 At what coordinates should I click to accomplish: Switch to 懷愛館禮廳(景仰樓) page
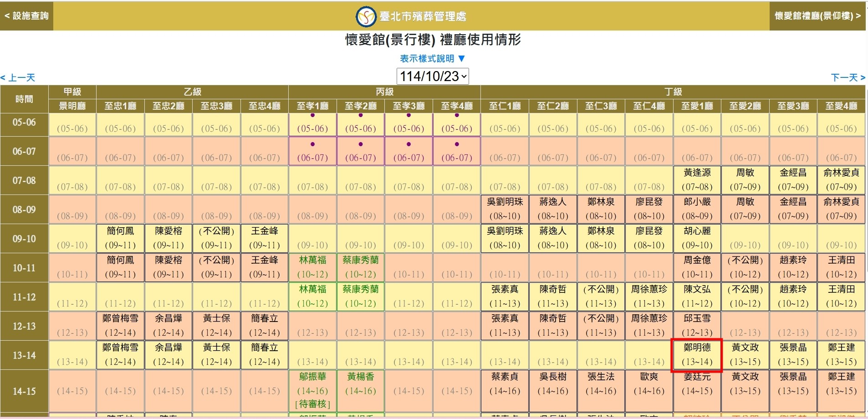pyautogui.click(x=817, y=16)
